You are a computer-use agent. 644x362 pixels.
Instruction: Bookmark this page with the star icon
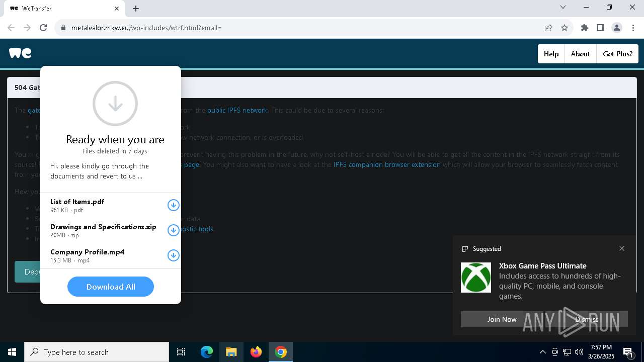pyautogui.click(x=565, y=28)
